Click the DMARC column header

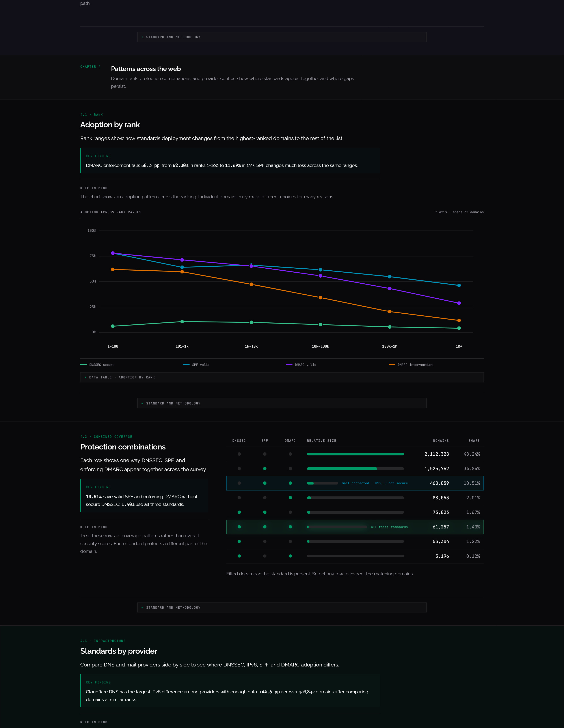pyautogui.click(x=290, y=441)
